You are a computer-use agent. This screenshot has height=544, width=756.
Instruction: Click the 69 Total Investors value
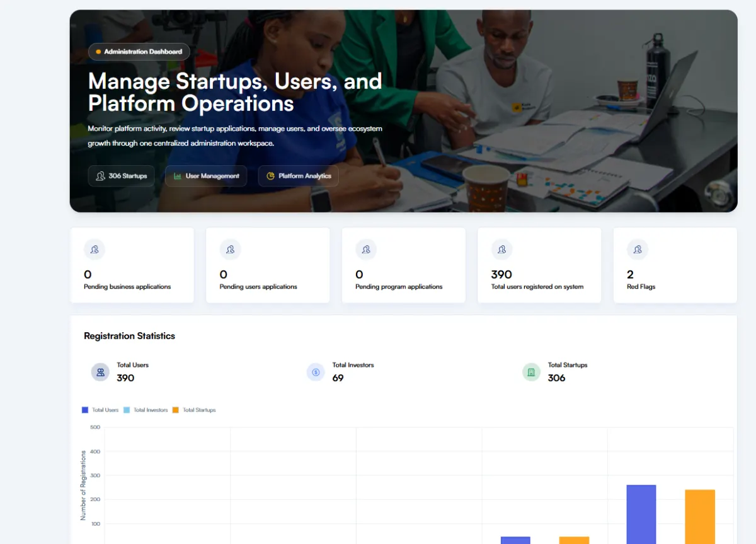click(338, 378)
